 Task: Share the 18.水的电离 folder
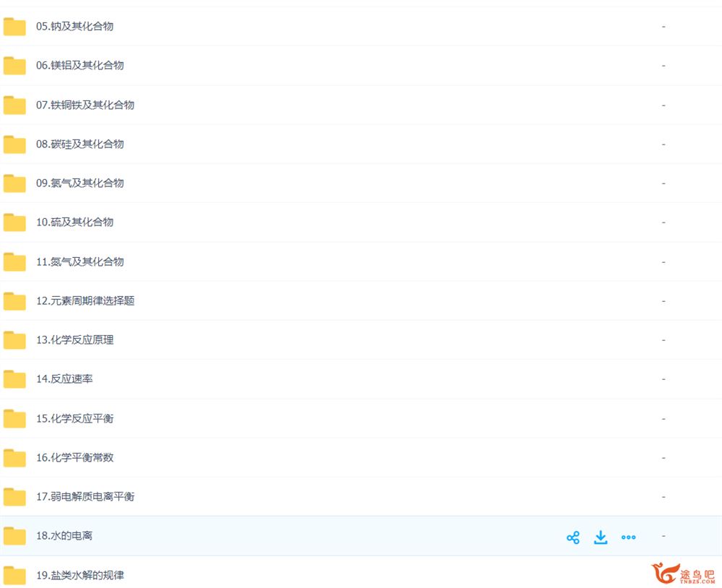(573, 537)
